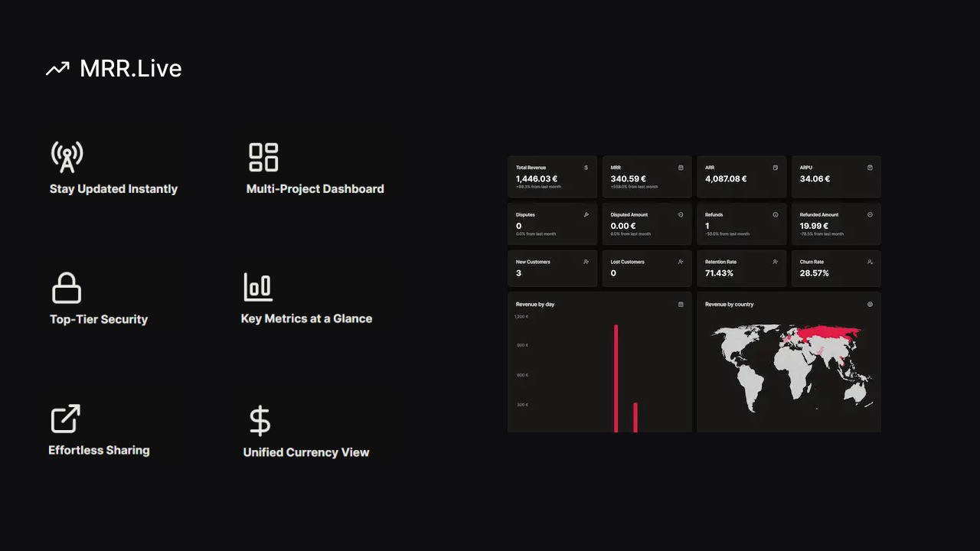
Task: Click the MRR.Live brand name
Action: click(x=131, y=68)
